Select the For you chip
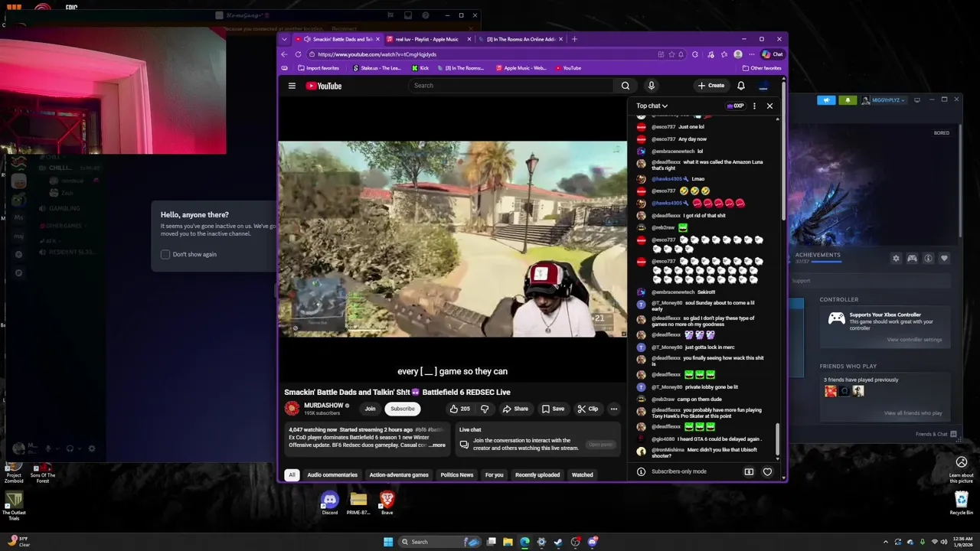 click(x=495, y=474)
